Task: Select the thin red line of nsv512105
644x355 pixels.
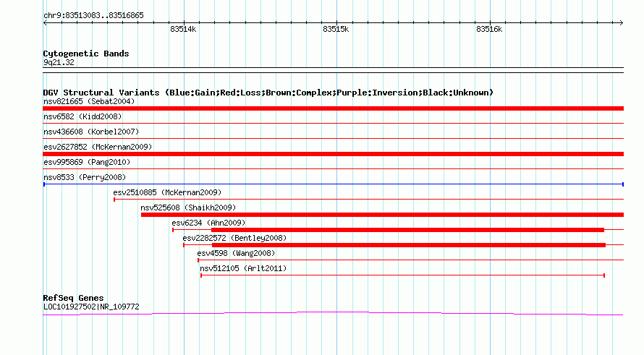Action: click(x=402, y=275)
